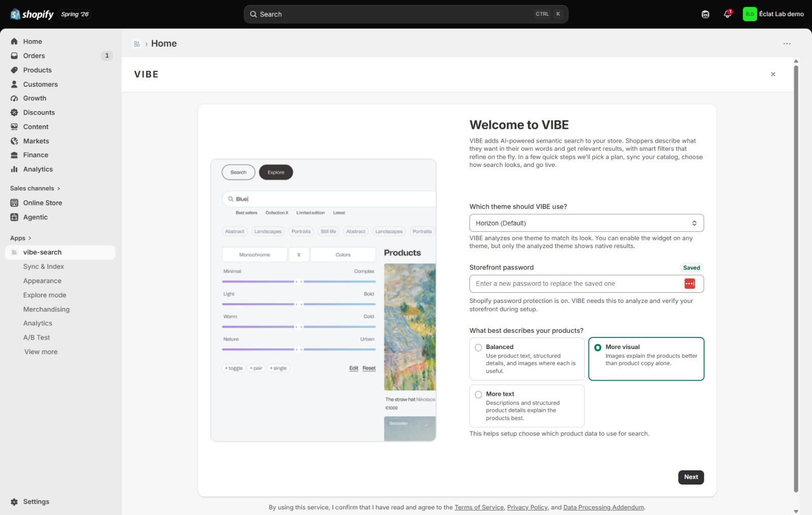Image resolution: width=812 pixels, height=515 pixels.
Task: Open Explore mode page
Action: click(x=45, y=295)
